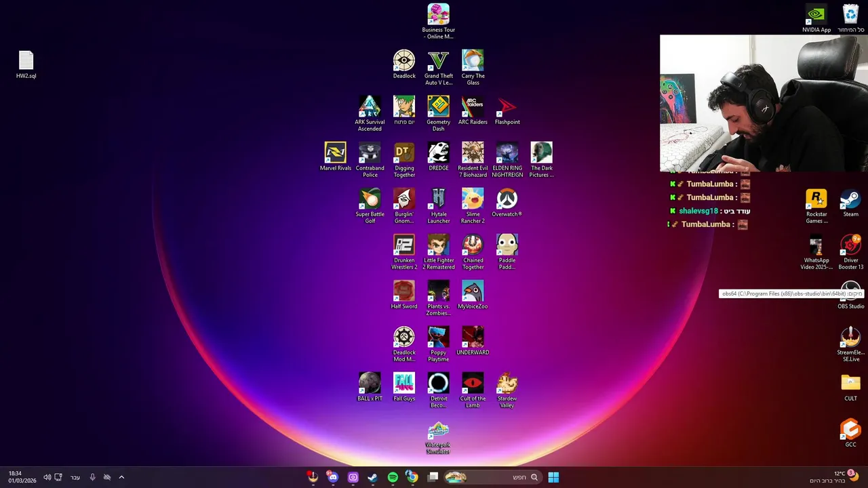Select the Driver Booster 13 icon

[x=850, y=252]
